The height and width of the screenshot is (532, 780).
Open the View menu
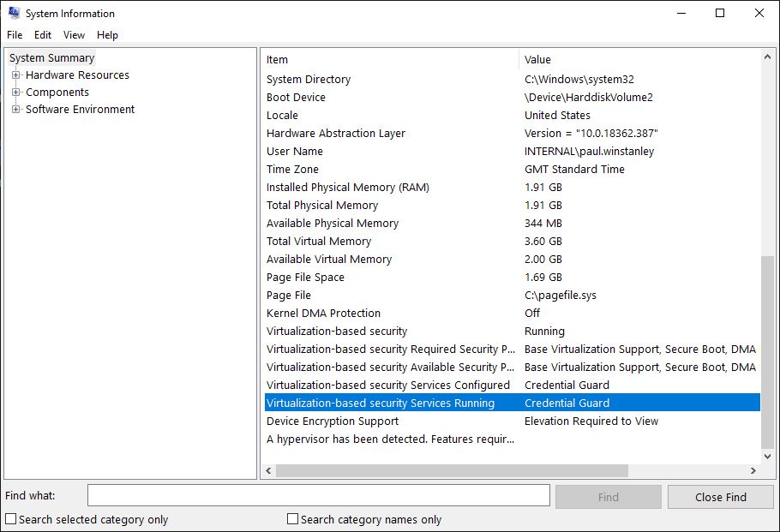click(73, 34)
